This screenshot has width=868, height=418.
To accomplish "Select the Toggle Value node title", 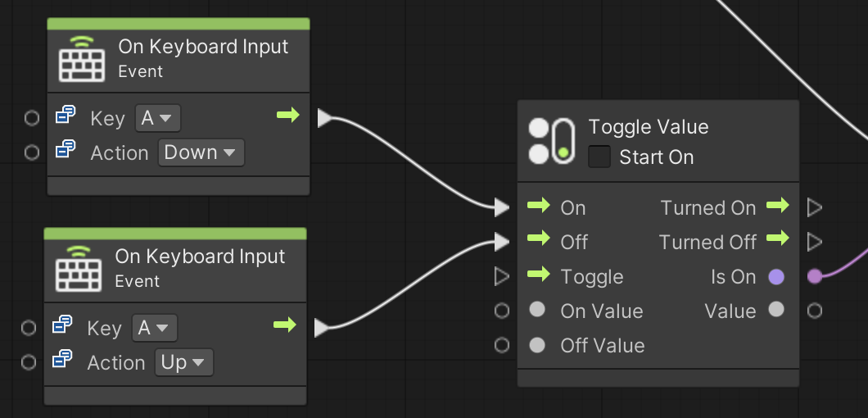I will [648, 127].
